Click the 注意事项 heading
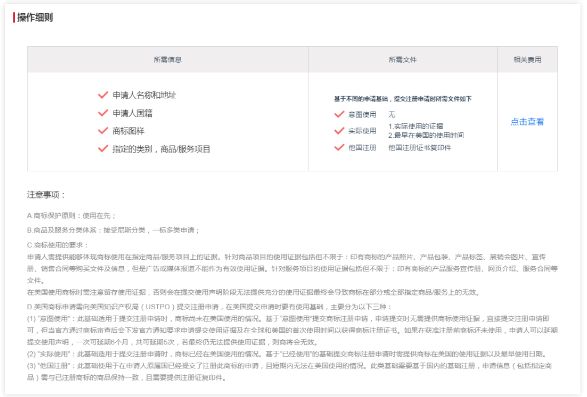 pos(46,195)
